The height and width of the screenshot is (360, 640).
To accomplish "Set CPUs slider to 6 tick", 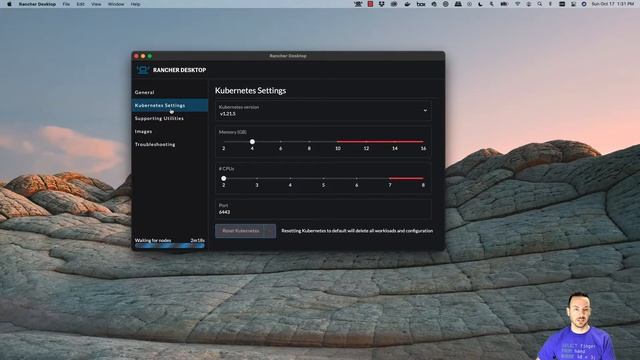I will tap(357, 178).
